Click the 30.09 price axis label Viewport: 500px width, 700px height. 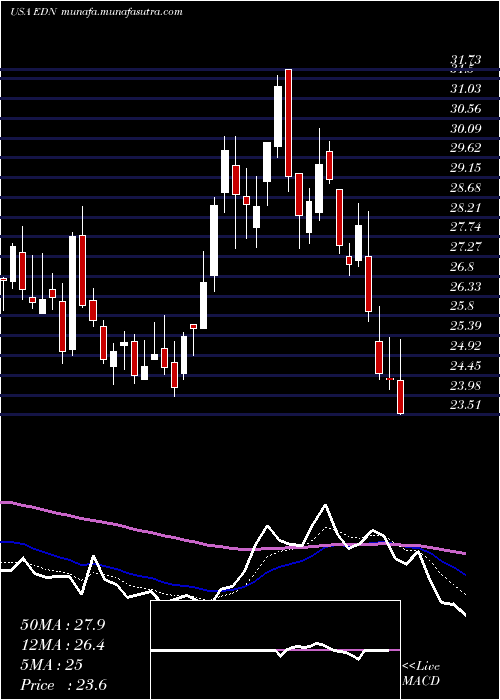(x=466, y=129)
